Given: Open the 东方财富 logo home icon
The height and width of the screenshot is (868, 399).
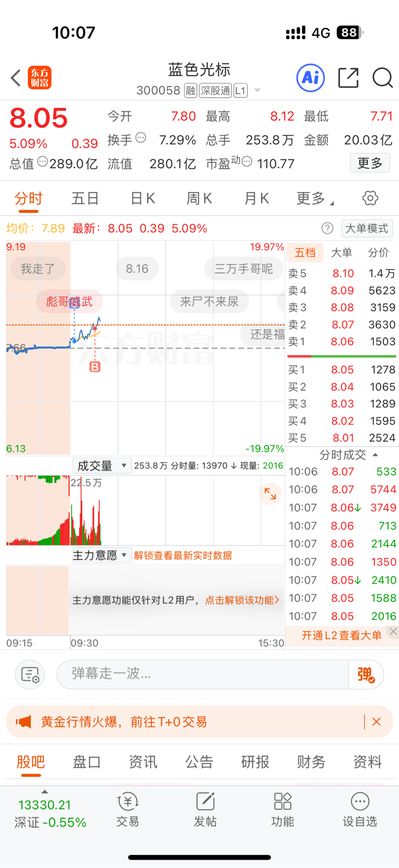Looking at the screenshot, I should (x=39, y=78).
